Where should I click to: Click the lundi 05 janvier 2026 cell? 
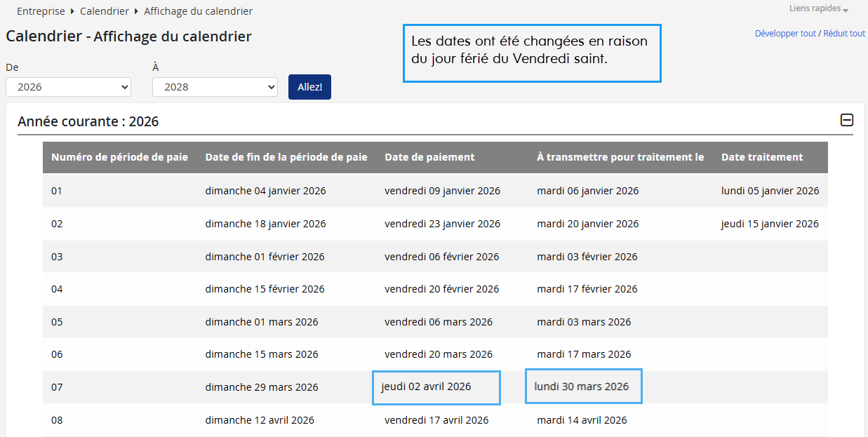pos(770,191)
